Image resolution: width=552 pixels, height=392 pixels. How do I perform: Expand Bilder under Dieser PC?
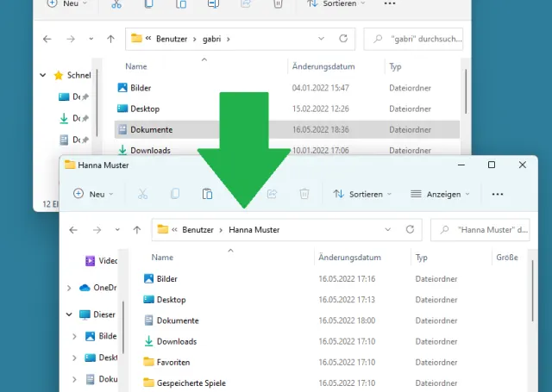click(74, 337)
